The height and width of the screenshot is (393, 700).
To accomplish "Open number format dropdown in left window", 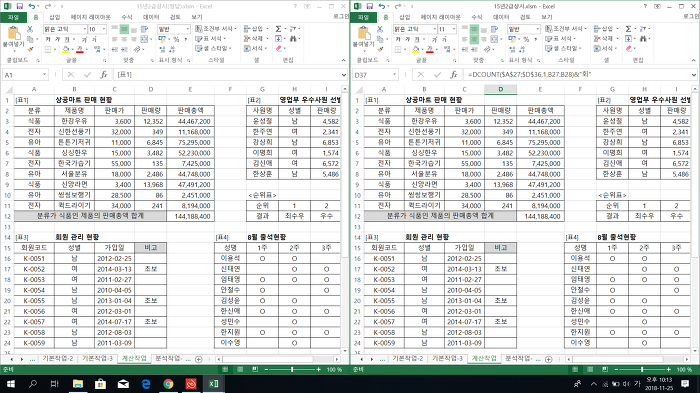I will [x=188, y=29].
